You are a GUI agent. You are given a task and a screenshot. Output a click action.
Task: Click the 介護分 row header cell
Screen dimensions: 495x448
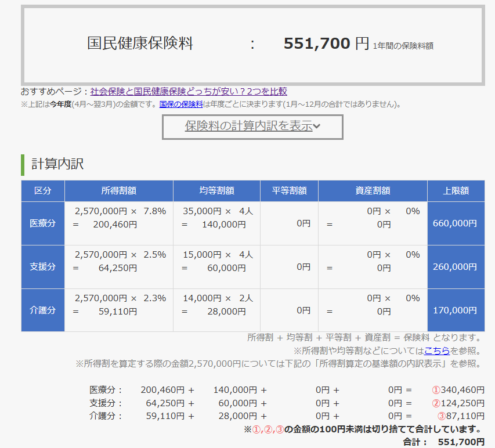[42, 310]
